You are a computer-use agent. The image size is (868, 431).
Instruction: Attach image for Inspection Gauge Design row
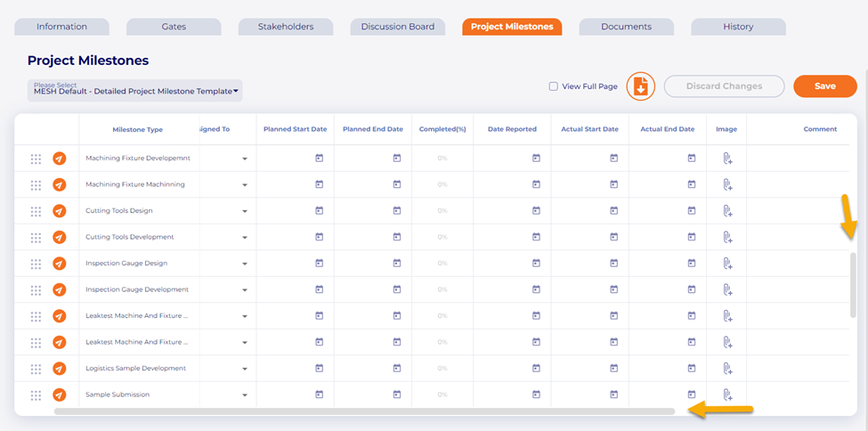coord(726,264)
